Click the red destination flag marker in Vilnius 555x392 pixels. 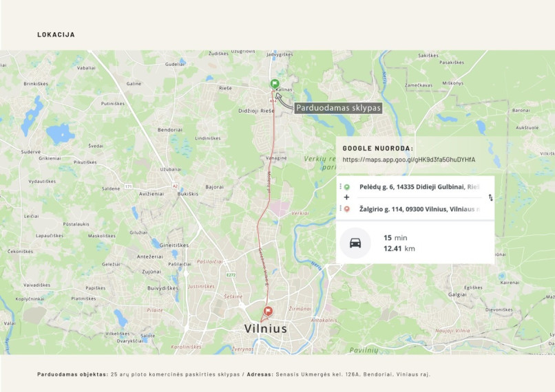268,312
